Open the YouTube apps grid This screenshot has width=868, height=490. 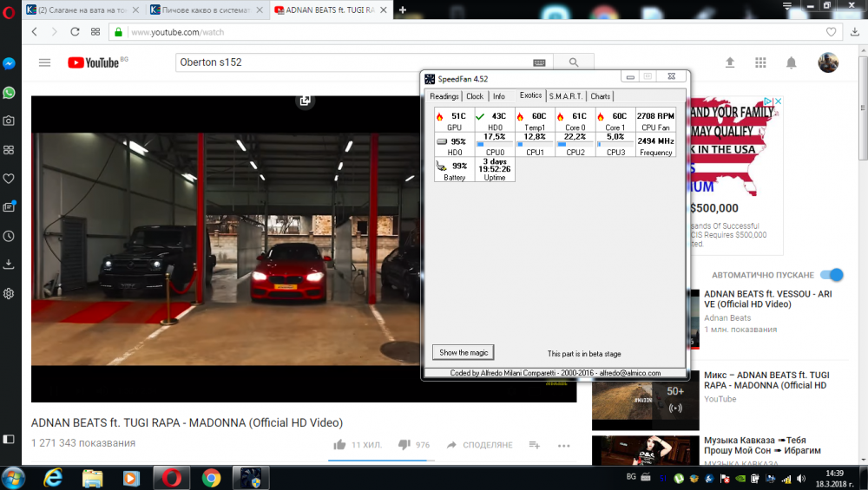760,62
